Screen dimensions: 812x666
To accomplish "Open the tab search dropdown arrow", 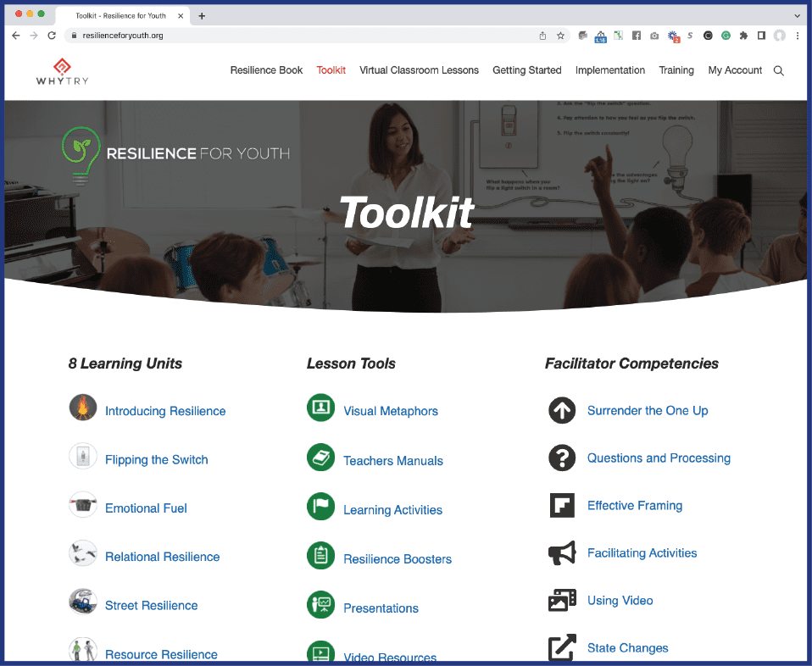I will click(x=797, y=15).
